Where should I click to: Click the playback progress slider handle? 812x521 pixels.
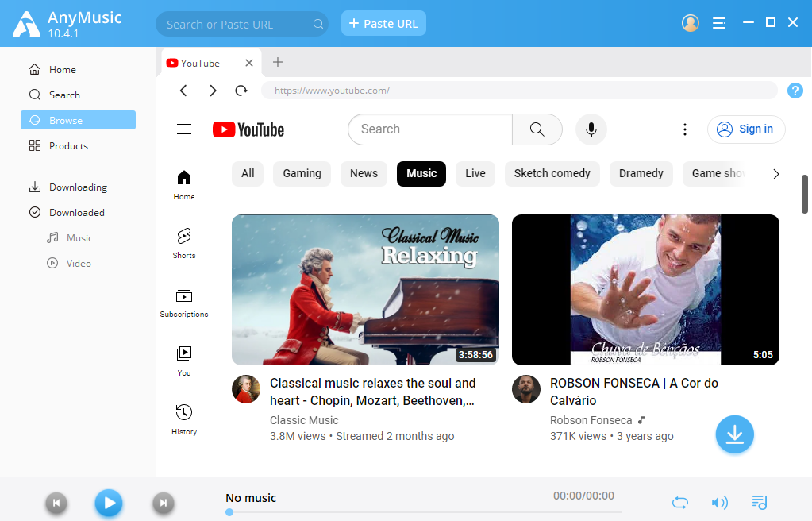(229, 513)
